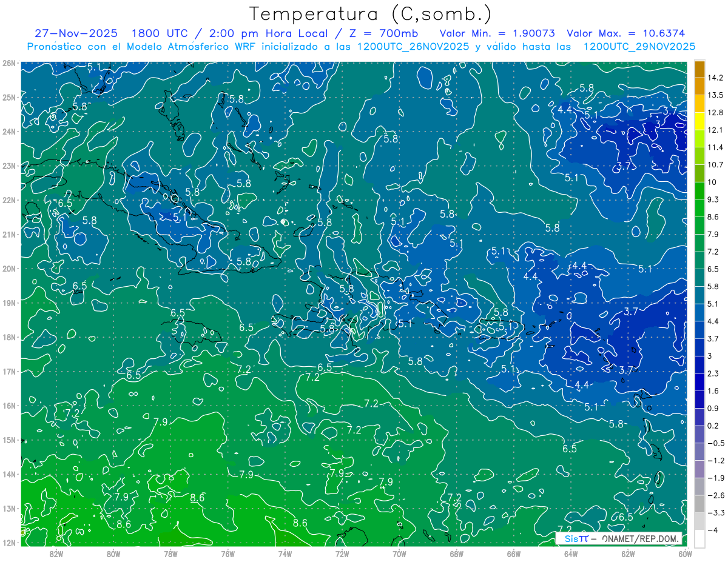Click Valor Max. = 10.6374 text

(625, 33)
